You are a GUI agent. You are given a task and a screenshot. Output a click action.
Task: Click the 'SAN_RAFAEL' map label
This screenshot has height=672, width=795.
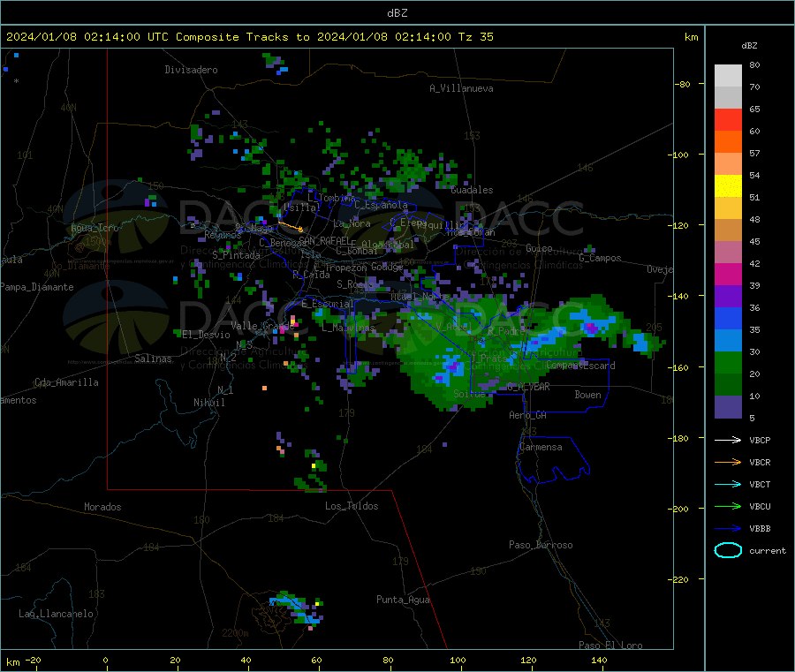tap(323, 240)
